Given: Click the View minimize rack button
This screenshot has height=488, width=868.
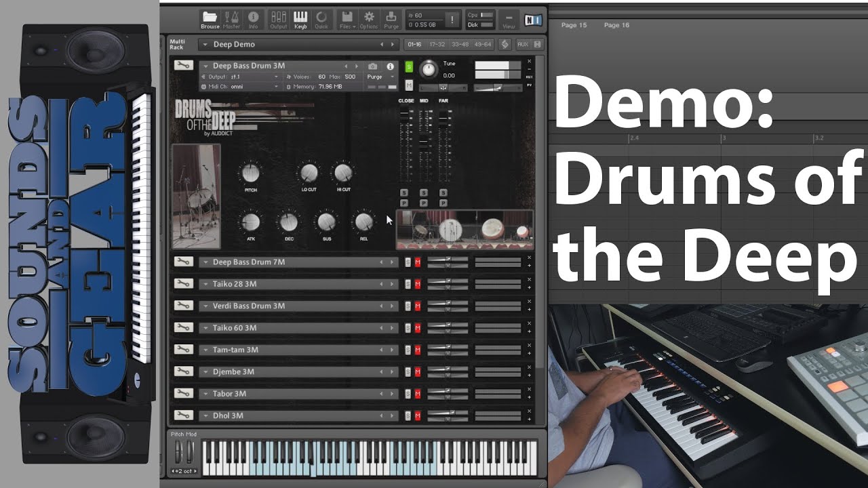Looking at the screenshot, I should pyautogui.click(x=509, y=20).
